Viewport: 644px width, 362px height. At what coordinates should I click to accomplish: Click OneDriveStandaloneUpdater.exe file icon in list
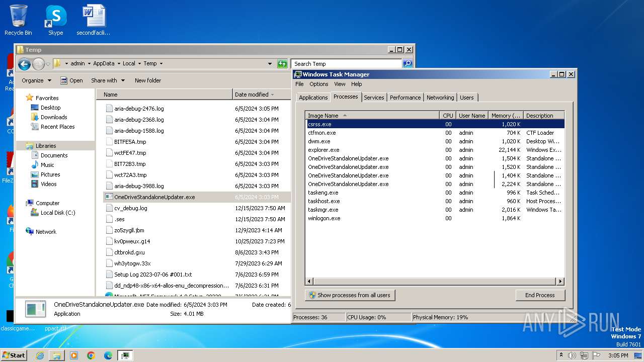[x=109, y=197]
